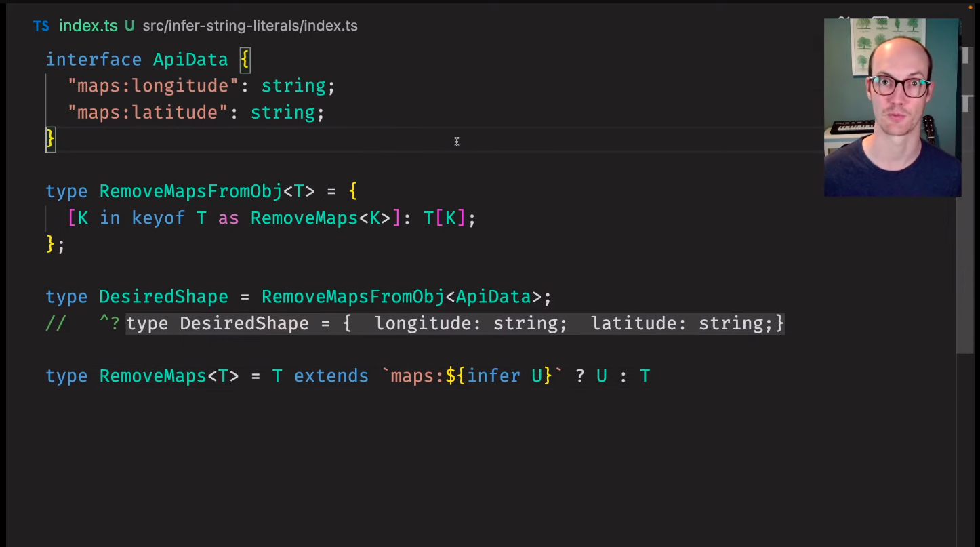Click the presenter webcam video overlay
This screenshot has height=547, width=980.
pyautogui.click(x=892, y=107)
